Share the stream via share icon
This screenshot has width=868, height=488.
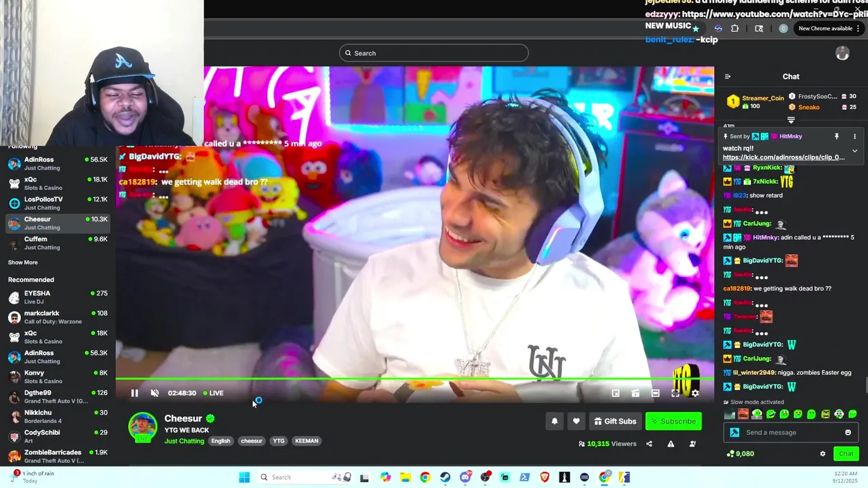[x=649, y=444]
